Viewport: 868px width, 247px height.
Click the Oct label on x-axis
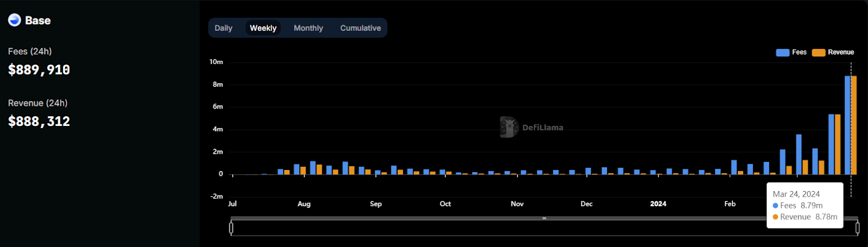(x=445, y=204)
